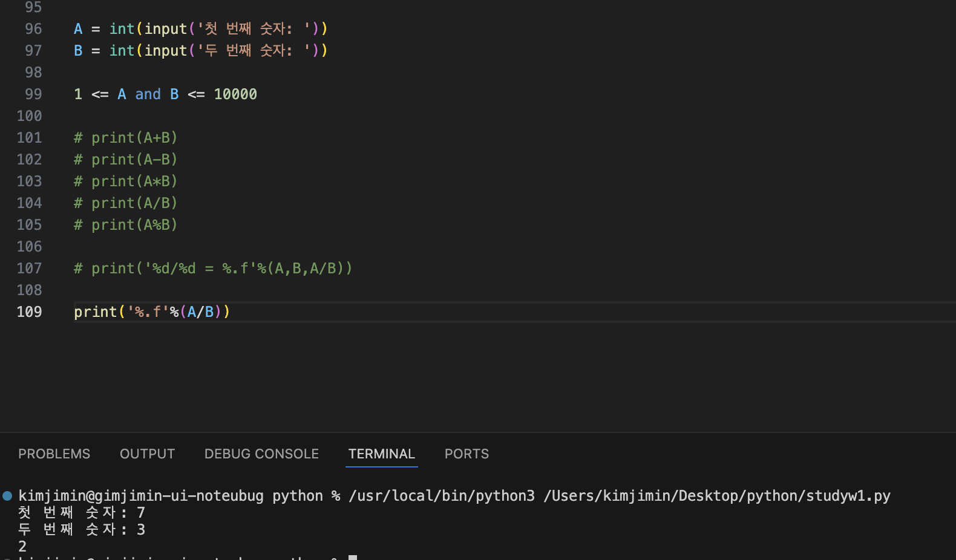The image size is (956, 560).
Task: Click line number 101 in gutter
Action: coord(29,137)
